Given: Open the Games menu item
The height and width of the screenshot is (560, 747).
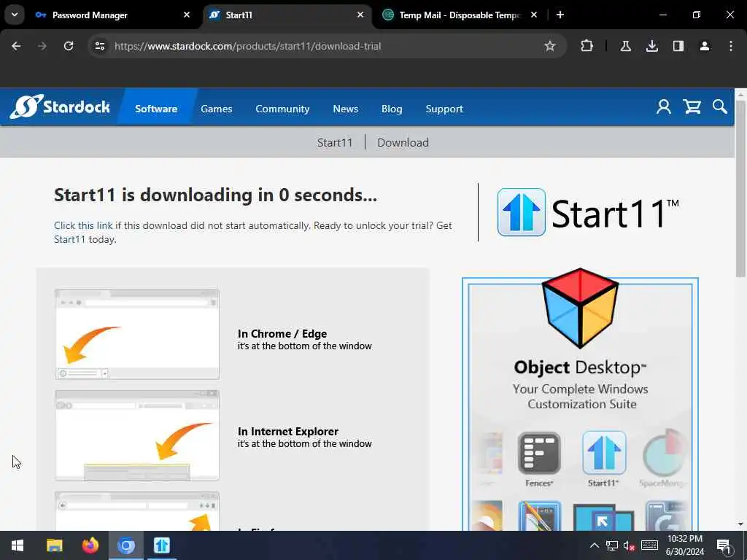Looking at the screenshot, I should point(216,109).
